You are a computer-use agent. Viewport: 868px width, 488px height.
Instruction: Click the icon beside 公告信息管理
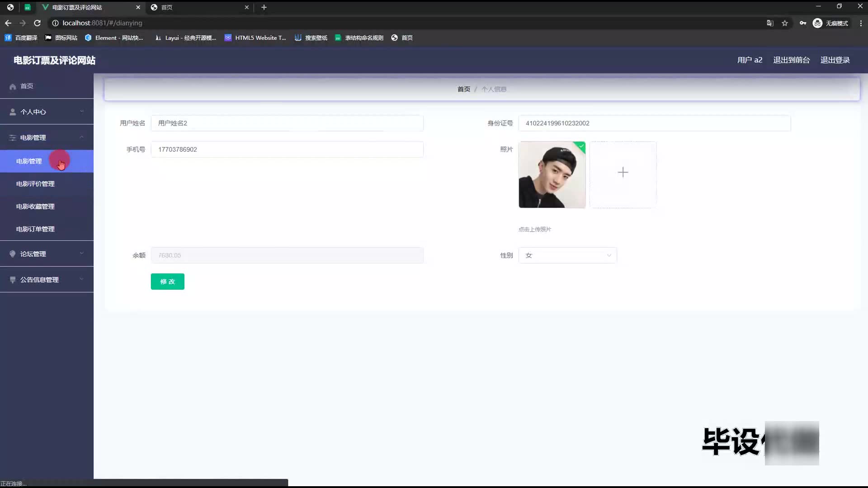pyautogui.click(x=13, y=280)
